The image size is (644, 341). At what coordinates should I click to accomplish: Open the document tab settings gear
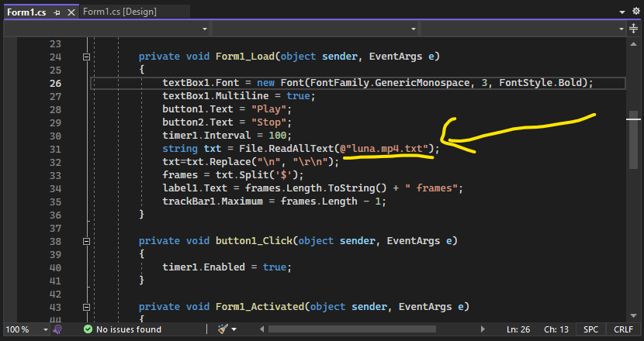pos(636,12)
